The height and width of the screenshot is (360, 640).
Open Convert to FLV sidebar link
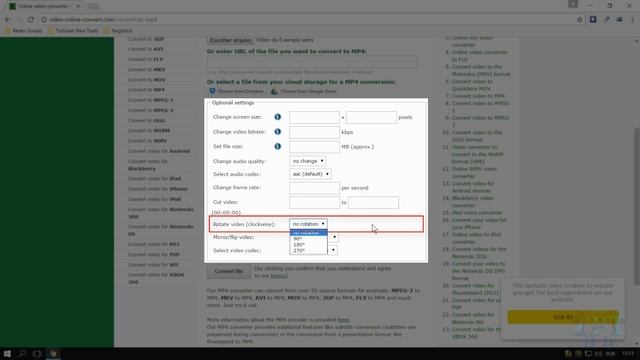(145, 60)
